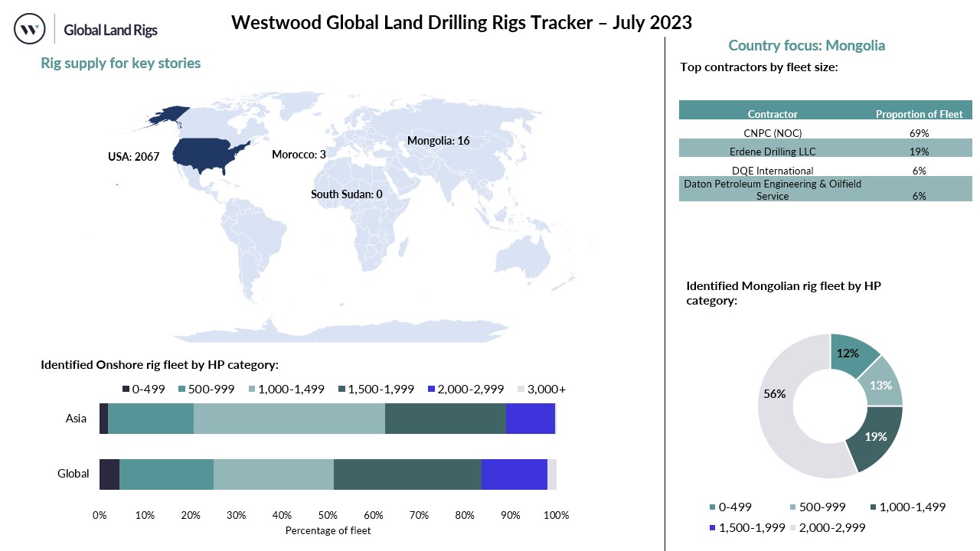The width and height of the screenshot is (980, 551).
Task: Click the 1,500-1,999 swatch in donut chart legend
Action: 713,528
